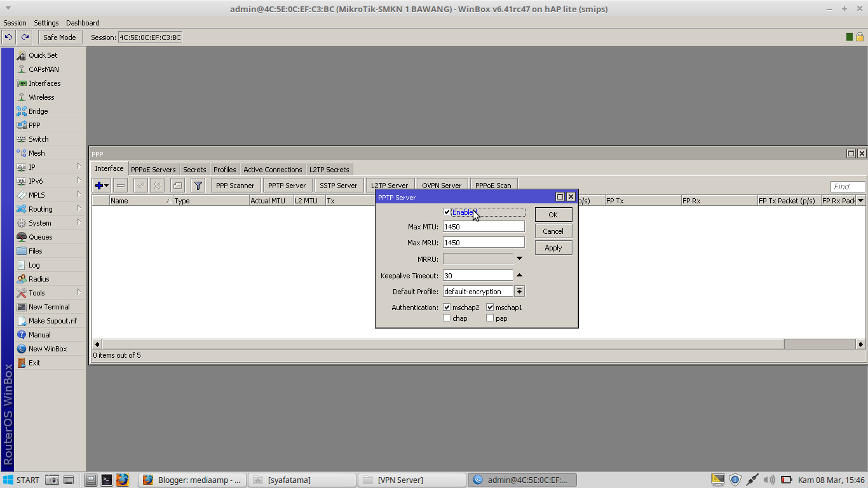Click the filter funnel icon in PPP window
Screen dimensions: 868x488
coord(198,186)
